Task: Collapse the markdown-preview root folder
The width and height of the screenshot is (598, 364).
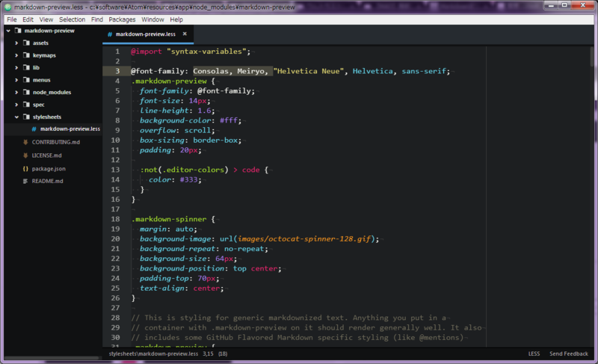Action: coord(8,31)
